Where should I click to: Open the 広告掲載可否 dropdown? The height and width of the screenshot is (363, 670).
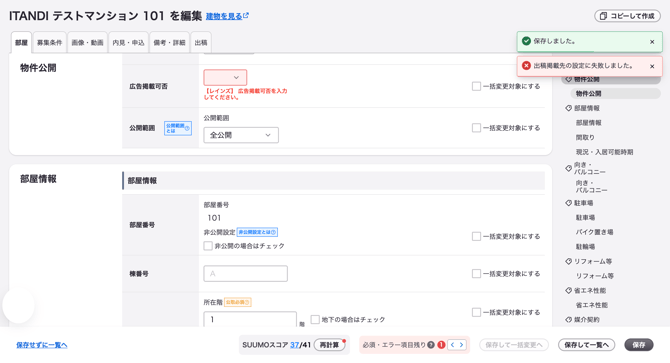click(x=225, y=77)
